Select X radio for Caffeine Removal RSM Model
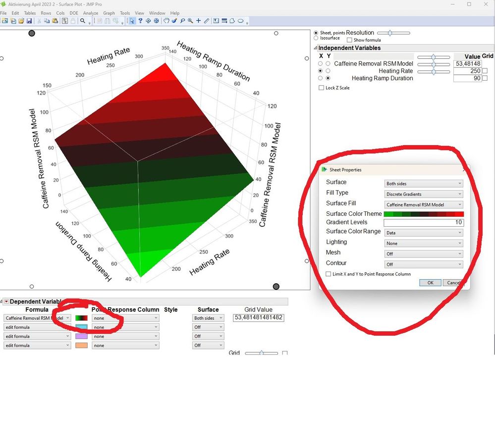495x448 pixels. point(321,64)
